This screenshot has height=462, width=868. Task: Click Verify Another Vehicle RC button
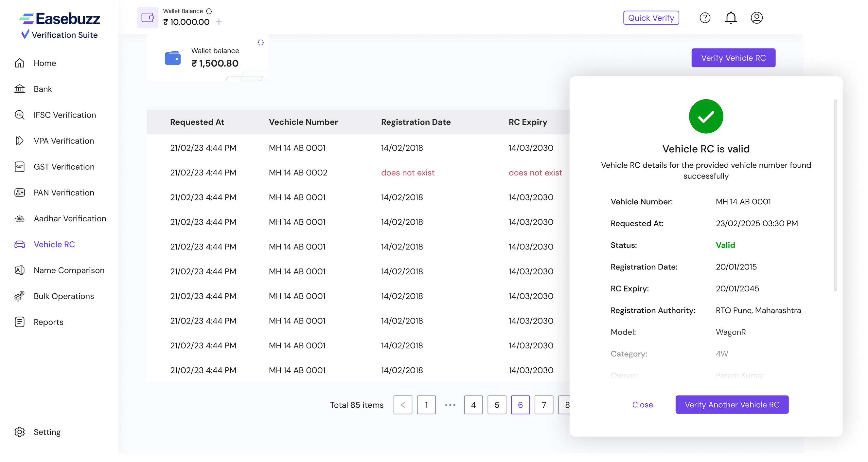click(x=732, y=404)
